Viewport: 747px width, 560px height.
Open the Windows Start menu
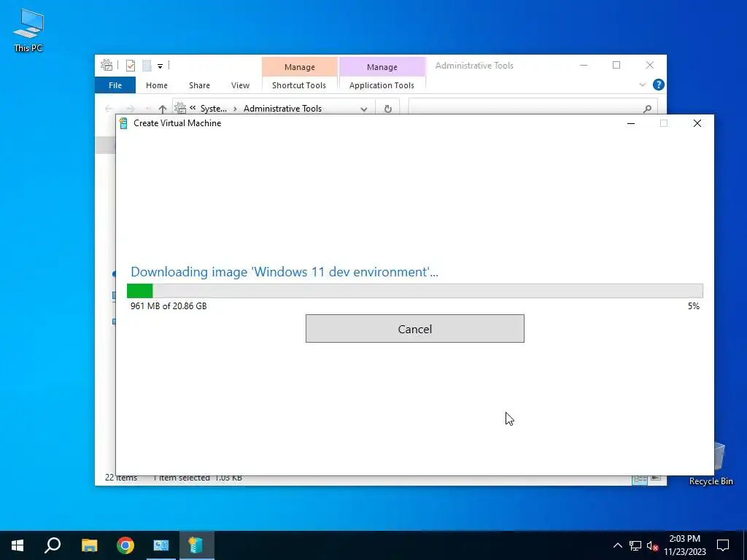pos(18,545)
